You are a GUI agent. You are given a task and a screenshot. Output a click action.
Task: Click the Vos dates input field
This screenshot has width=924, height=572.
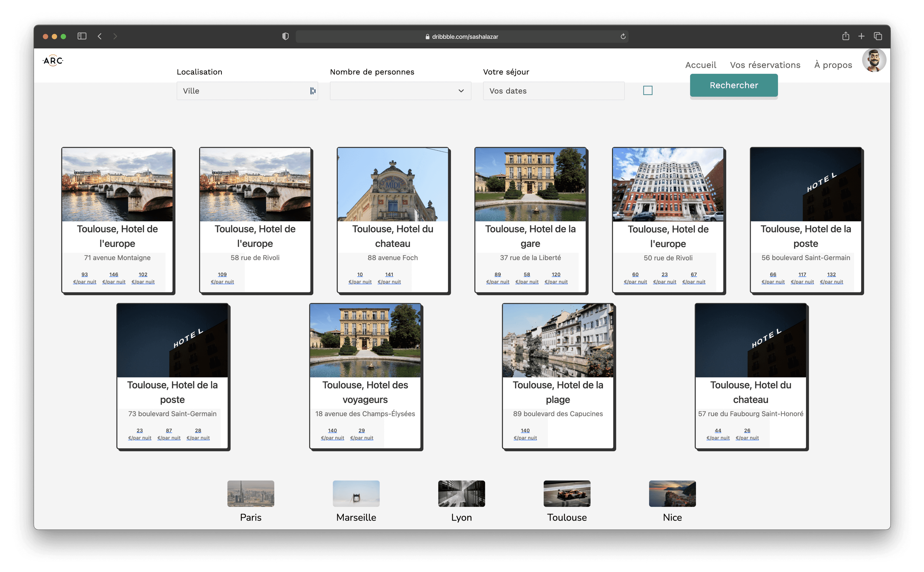click(x=553, y=91)
